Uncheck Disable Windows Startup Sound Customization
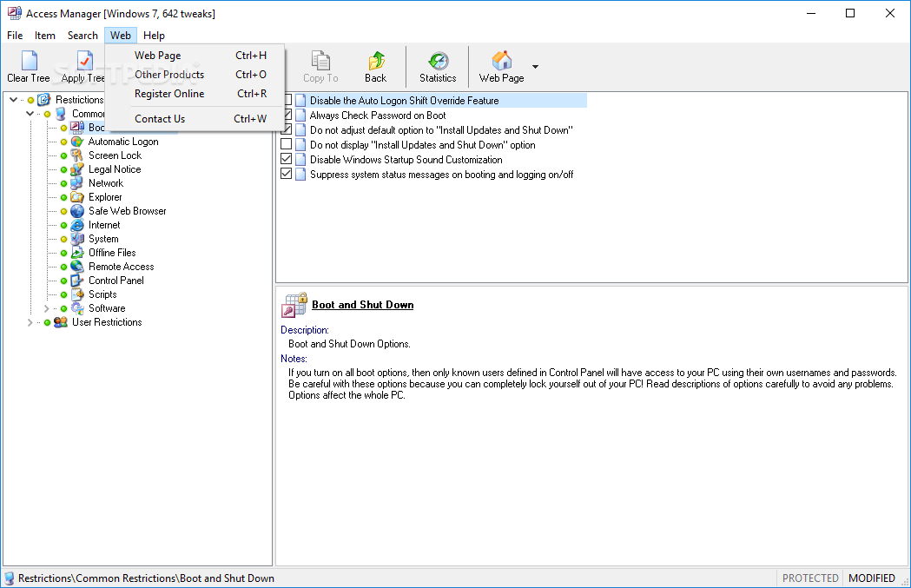Image resolution: width=911 pixels, height=588 pixels. (x=287, y=159)
